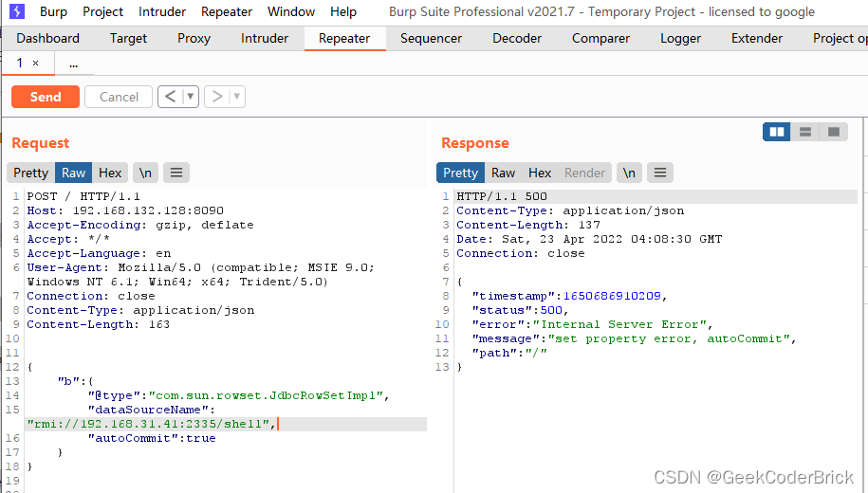This screenshot has height=493, width=868.
Task: Open the Intruder menu in menu bar
Action: tap(162, 11)
